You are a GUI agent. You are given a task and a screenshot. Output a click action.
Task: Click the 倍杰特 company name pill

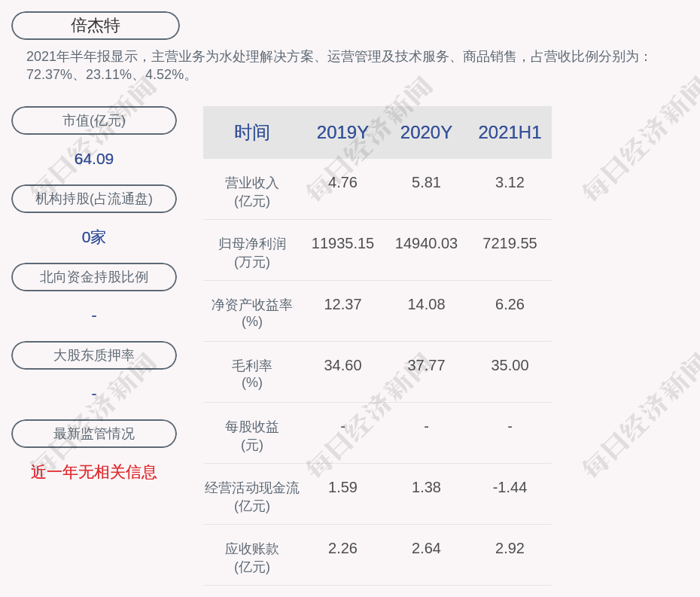coord(96,26)
